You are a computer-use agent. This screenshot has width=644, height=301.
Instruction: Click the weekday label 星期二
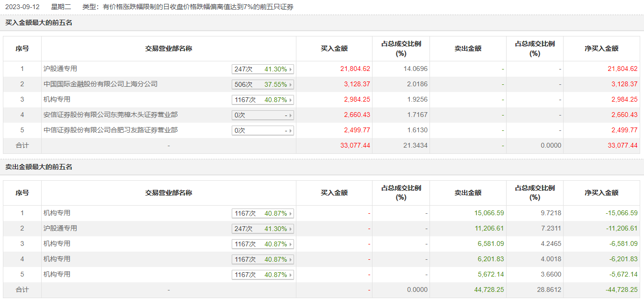[x=61, y=7]
